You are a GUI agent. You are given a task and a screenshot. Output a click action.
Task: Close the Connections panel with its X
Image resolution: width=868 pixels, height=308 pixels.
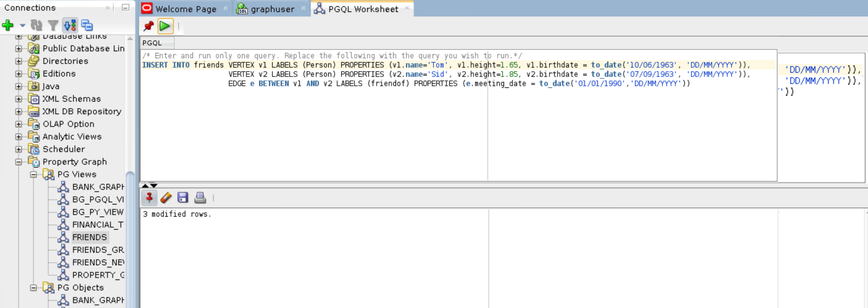108,8
